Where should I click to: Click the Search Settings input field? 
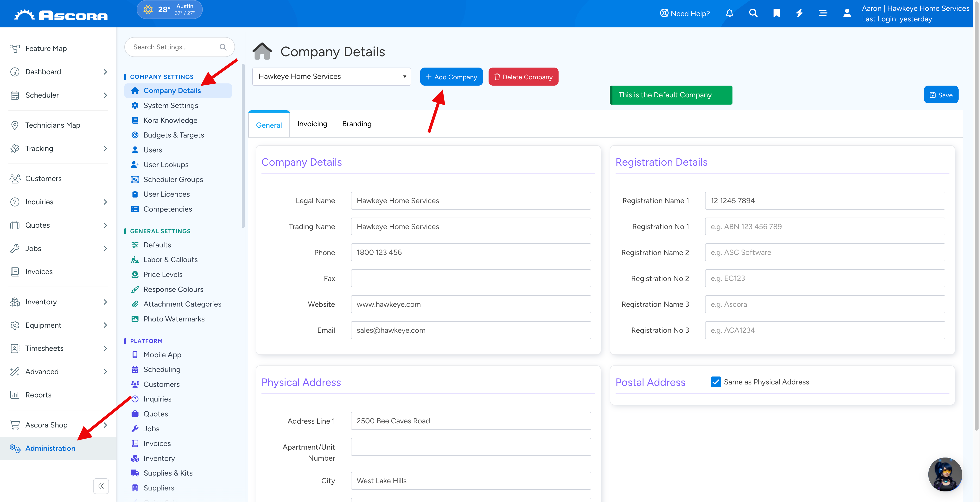179,47
